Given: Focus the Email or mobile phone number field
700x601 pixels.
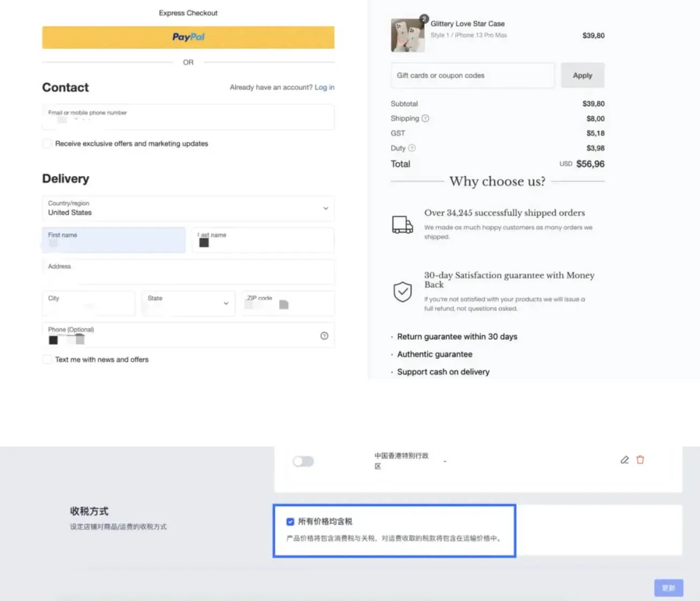Looking at the screenshot, I should tap(188, 117).
